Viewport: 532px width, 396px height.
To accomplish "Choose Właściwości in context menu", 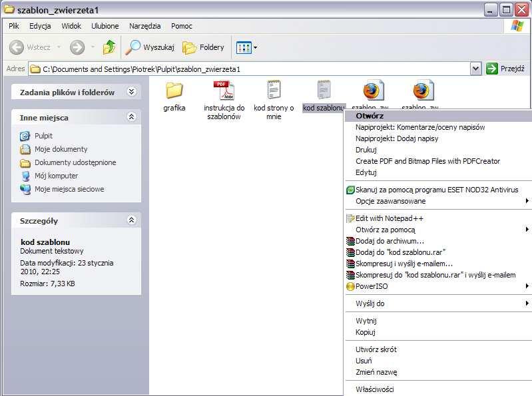I will (438, 389).
